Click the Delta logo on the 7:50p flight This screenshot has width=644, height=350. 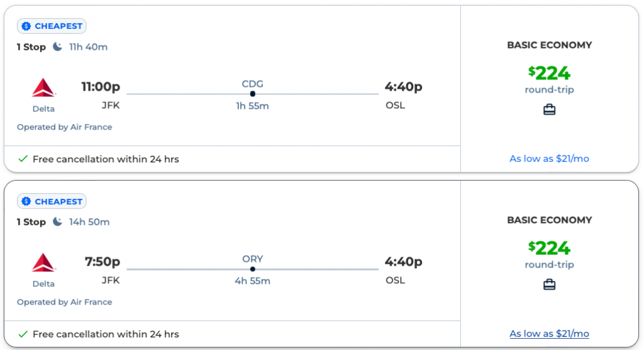click(x=43, y=263)
